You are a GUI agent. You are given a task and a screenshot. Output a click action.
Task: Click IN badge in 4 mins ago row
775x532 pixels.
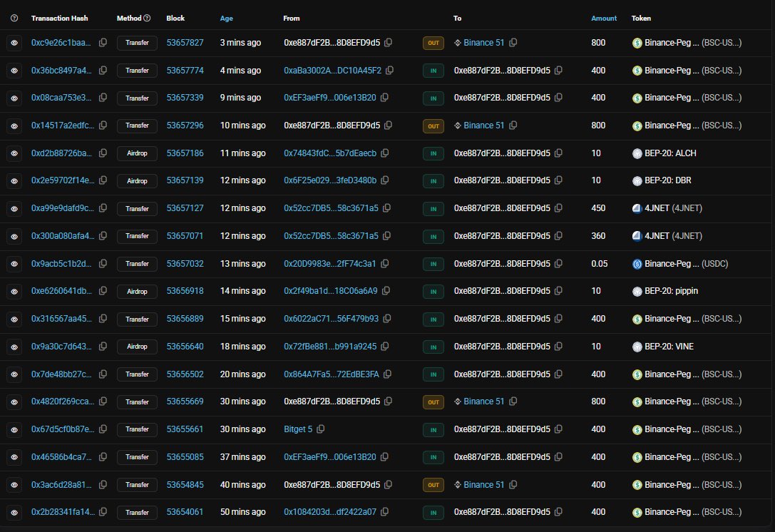433,71
